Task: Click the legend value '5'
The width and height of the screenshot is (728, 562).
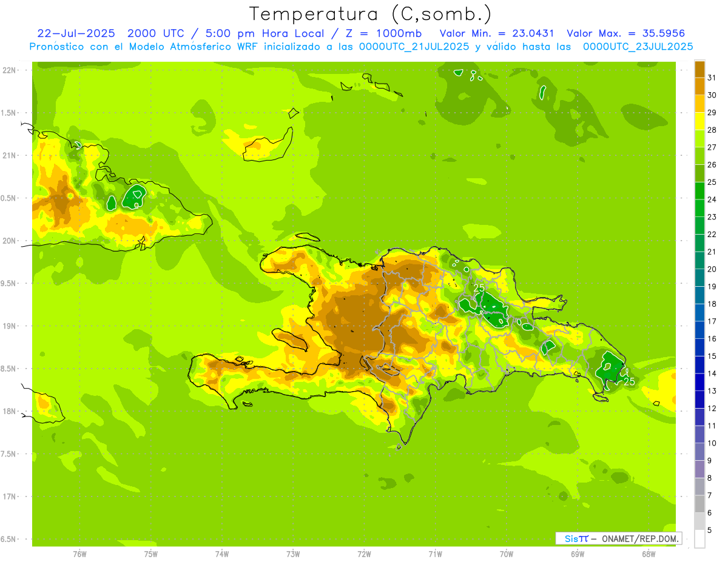Action: (710, 530)
